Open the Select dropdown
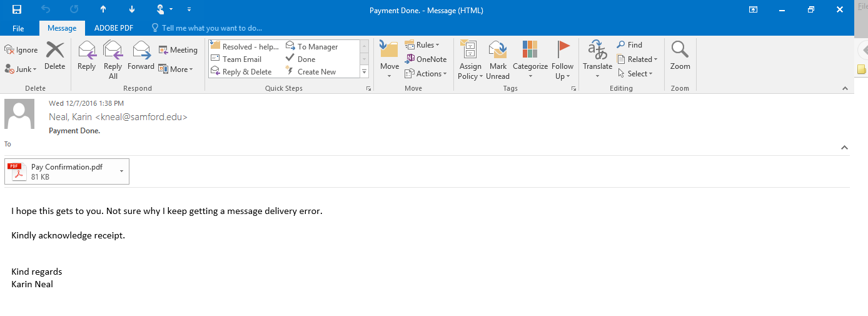Image resolution: width=868 pixels, height=316 pixels. click(x=635, y=73)
